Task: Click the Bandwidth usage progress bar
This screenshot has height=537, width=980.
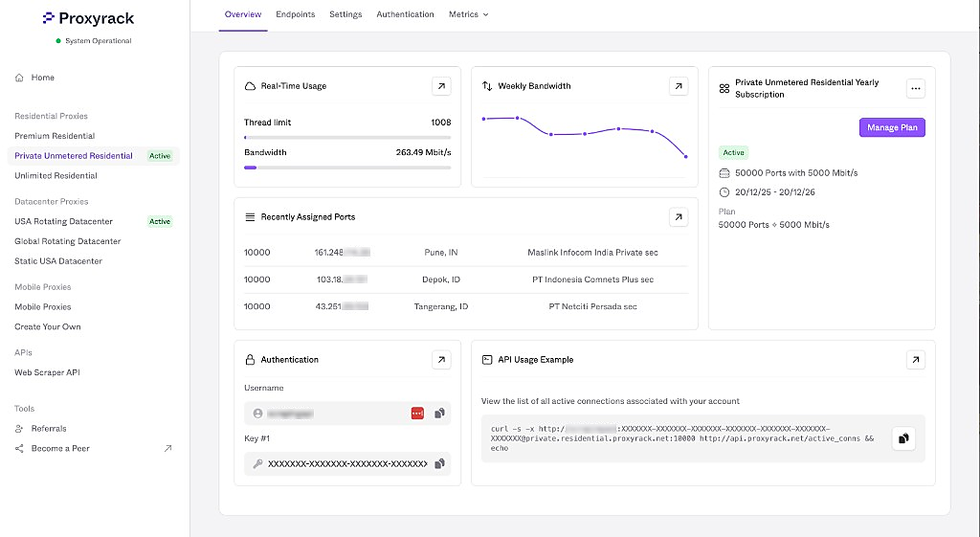Action: 347,168
